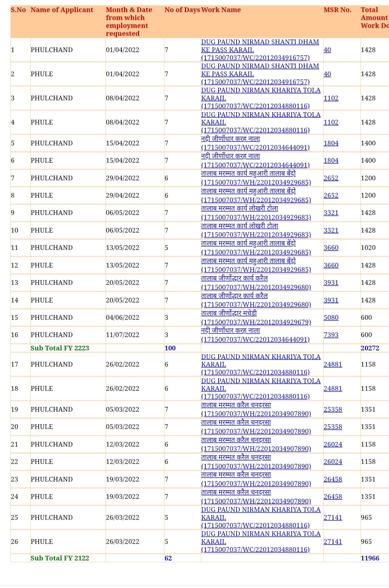Click MSR 26024 link in row 21
The width and height of the screenshot is (389, 588).
tap(332, 444)
